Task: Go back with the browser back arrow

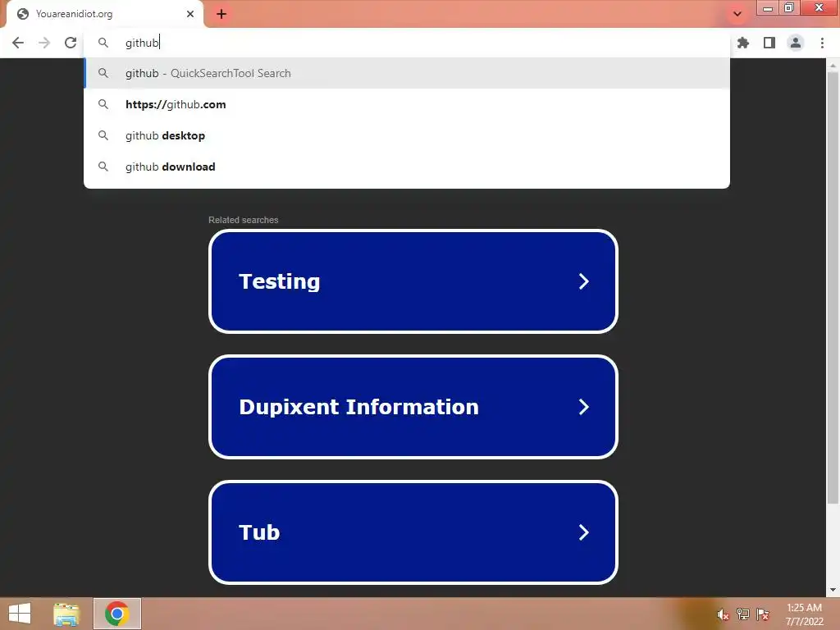Action: pos(18,43)
